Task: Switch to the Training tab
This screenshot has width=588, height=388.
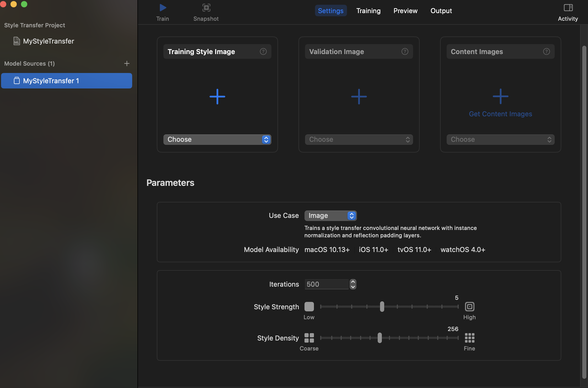Action: 368,11
